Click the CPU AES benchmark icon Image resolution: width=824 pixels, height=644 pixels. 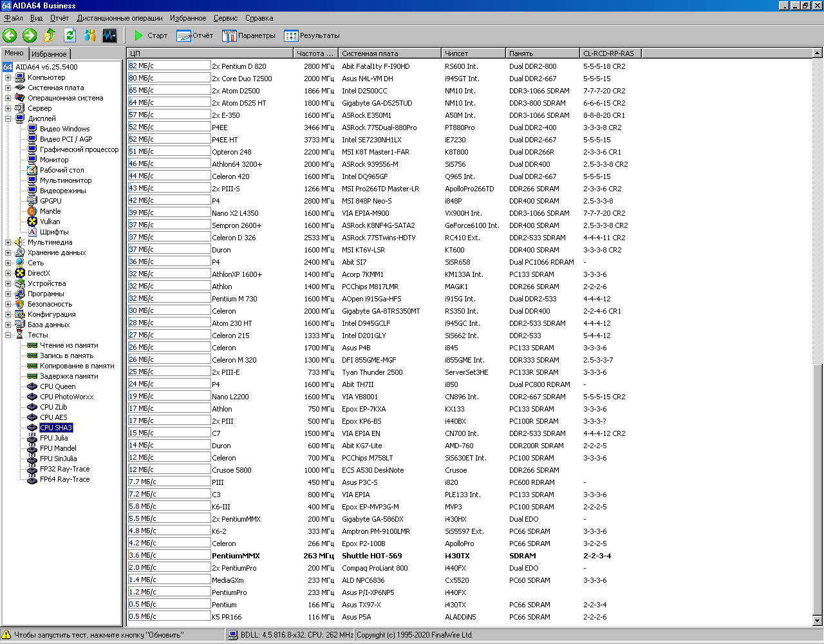32,417
